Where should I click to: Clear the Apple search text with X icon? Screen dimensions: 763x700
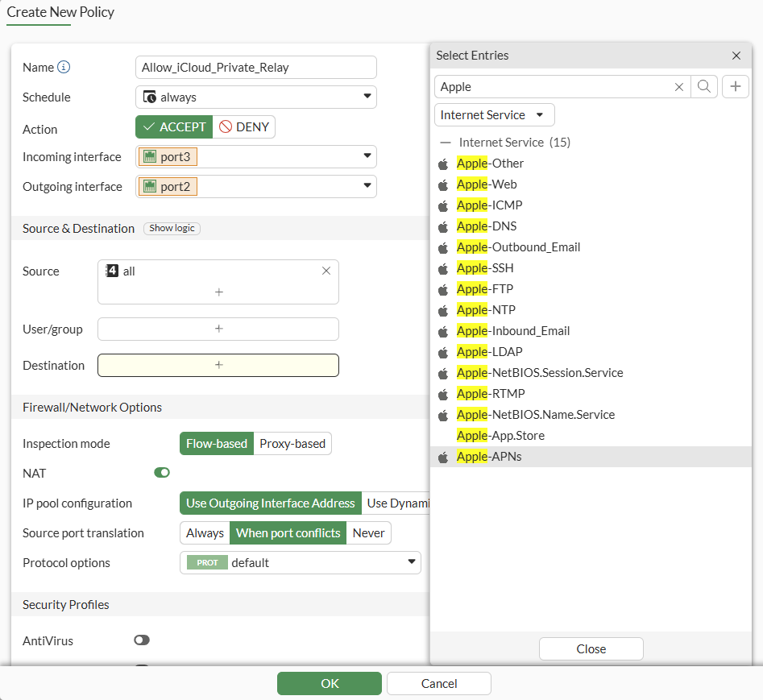coord(679,87)
